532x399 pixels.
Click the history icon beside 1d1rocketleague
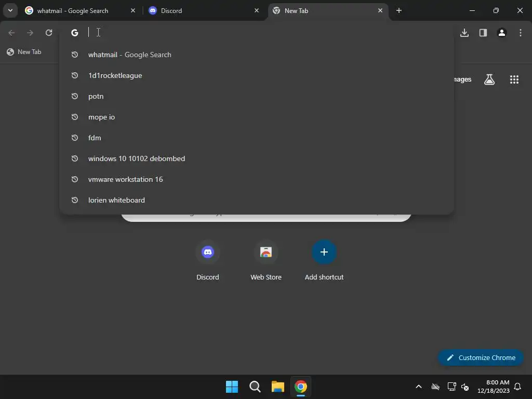(75, 75)
